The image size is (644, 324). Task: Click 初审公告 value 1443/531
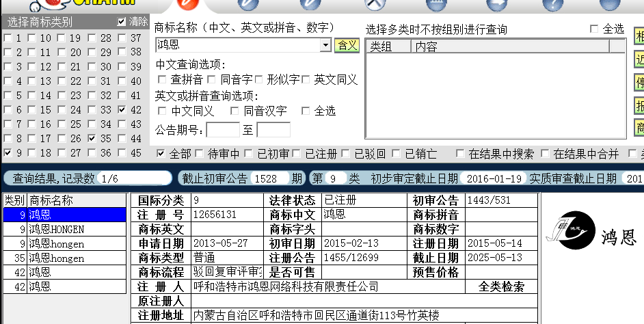(x=489, y=200)
